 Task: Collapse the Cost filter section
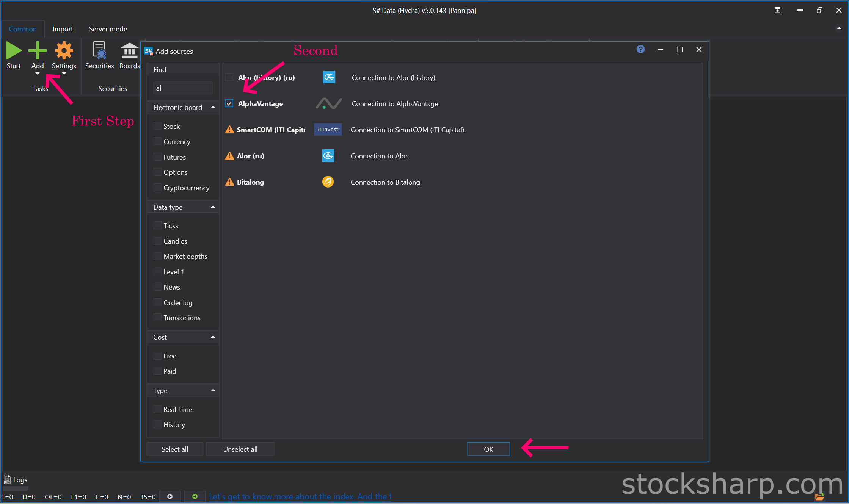[x=213, y=337]
